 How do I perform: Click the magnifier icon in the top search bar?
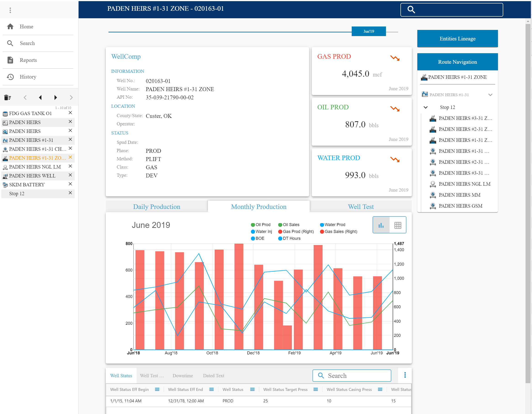pos(411,10)
